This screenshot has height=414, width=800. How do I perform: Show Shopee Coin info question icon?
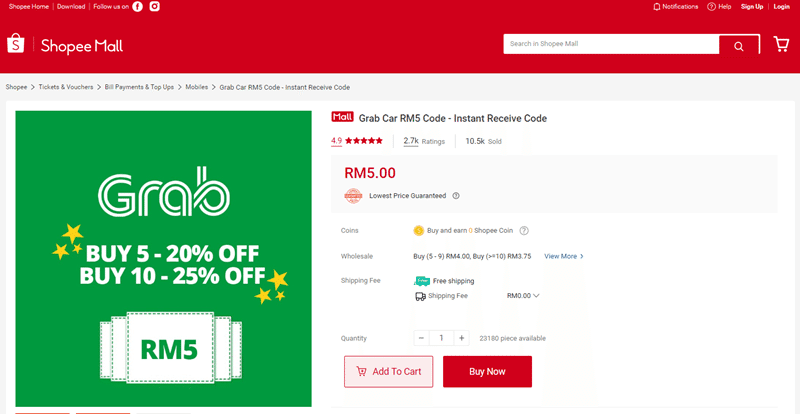[x=523, y=231]
